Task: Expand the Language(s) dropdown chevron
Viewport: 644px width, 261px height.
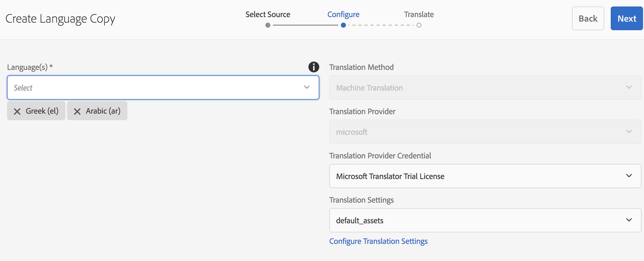Action: click(306, 87)
